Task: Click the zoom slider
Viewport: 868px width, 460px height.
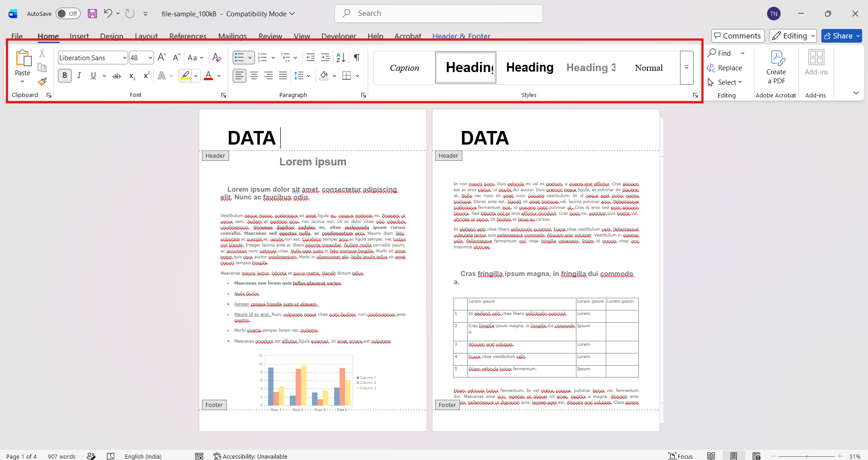Action: [x=806, y=456]
